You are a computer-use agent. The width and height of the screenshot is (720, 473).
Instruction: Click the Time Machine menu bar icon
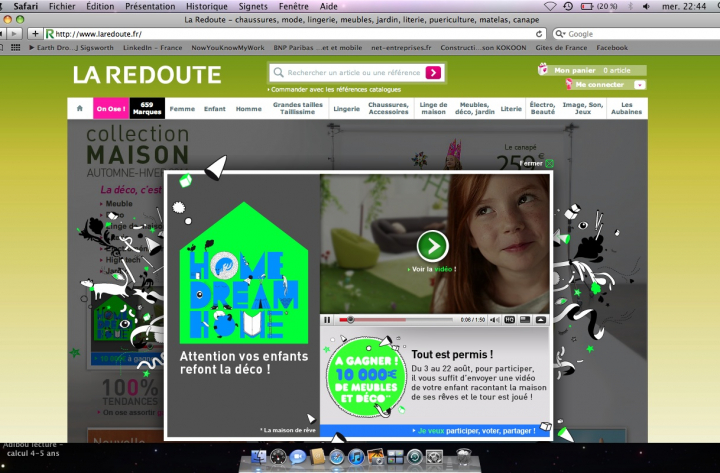[568, 6]
